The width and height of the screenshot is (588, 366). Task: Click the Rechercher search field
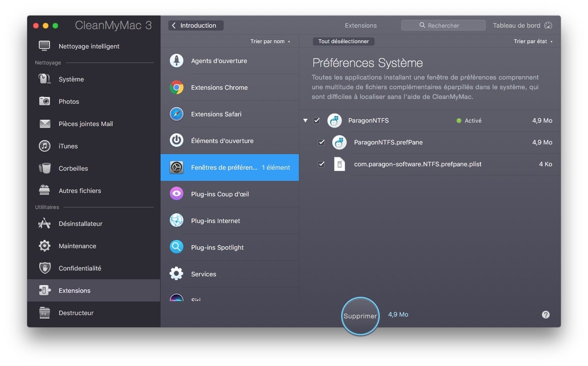(x=443, y=25)
